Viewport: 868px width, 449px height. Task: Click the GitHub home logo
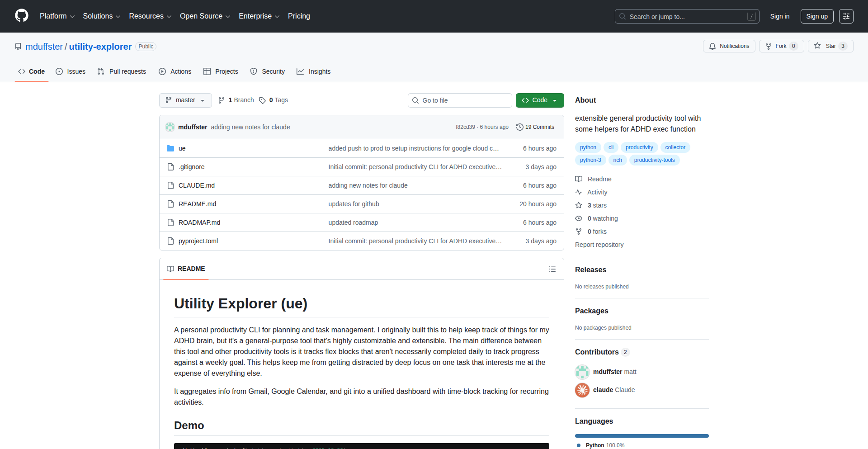point(21,16)
